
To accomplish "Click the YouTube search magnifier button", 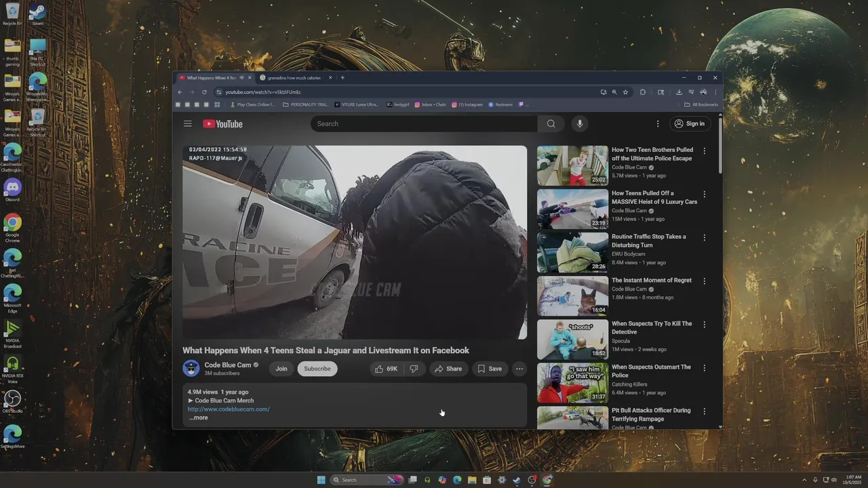I will tap(551, 123).
